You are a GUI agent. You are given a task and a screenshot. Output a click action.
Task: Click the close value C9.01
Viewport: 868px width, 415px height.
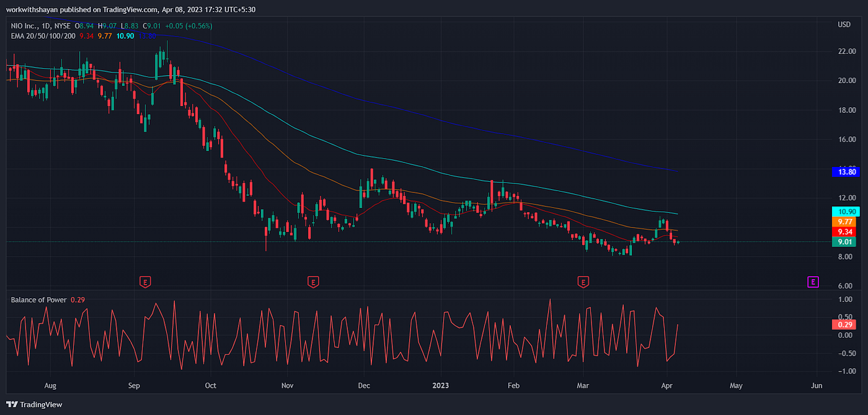[151, 25]
